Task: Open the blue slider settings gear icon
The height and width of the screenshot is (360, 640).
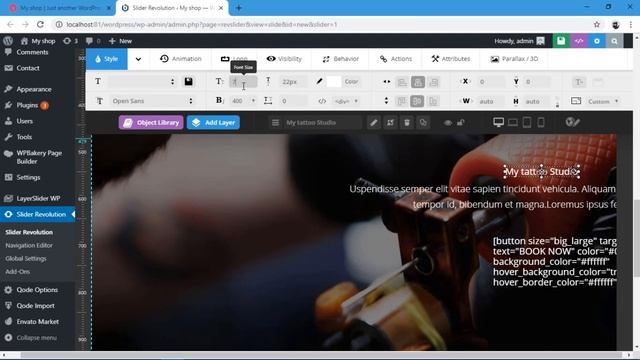Action: click(x=597, y=41)
